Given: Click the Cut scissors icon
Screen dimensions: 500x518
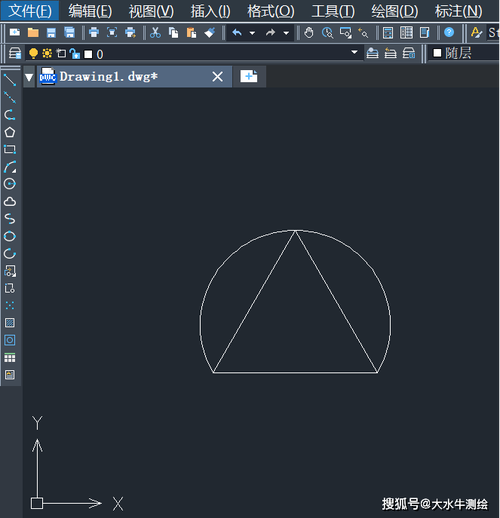Looking at the screenshot, I should pos(155,33).
